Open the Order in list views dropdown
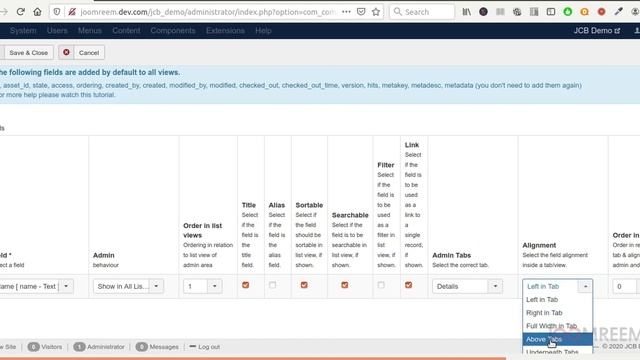This screenshot has height=360, width=640. (x=202, y=286)
